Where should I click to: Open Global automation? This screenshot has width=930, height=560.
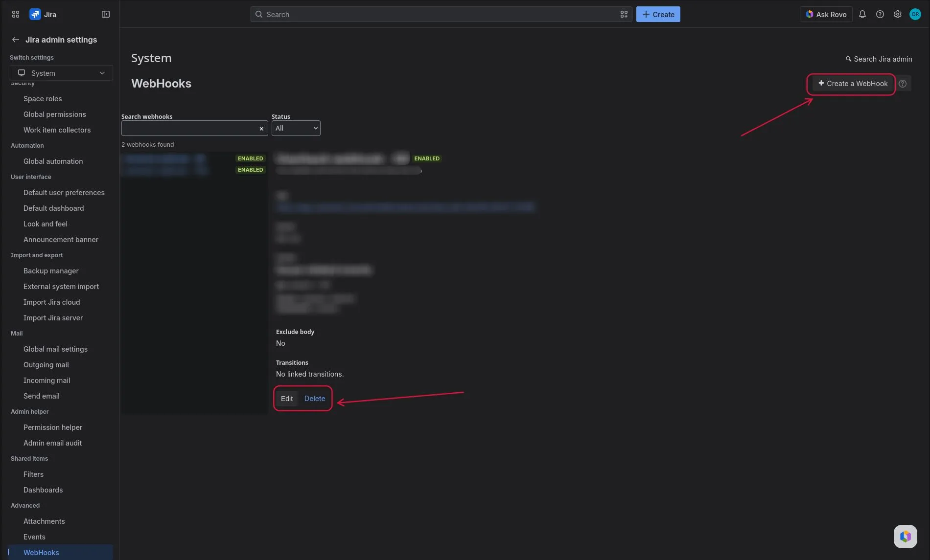pyautogui.click(x=53, y=161)
